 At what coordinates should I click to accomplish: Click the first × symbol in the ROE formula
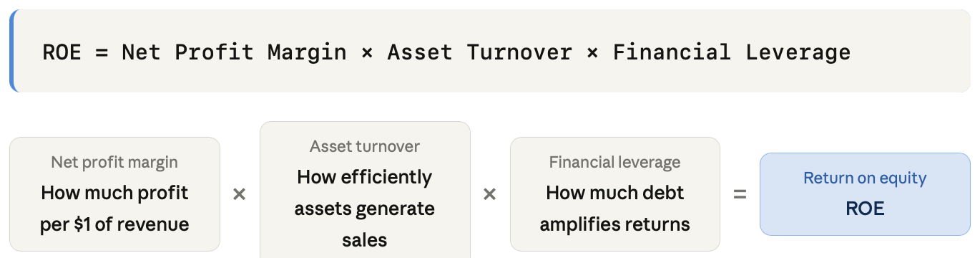point(367,52)
